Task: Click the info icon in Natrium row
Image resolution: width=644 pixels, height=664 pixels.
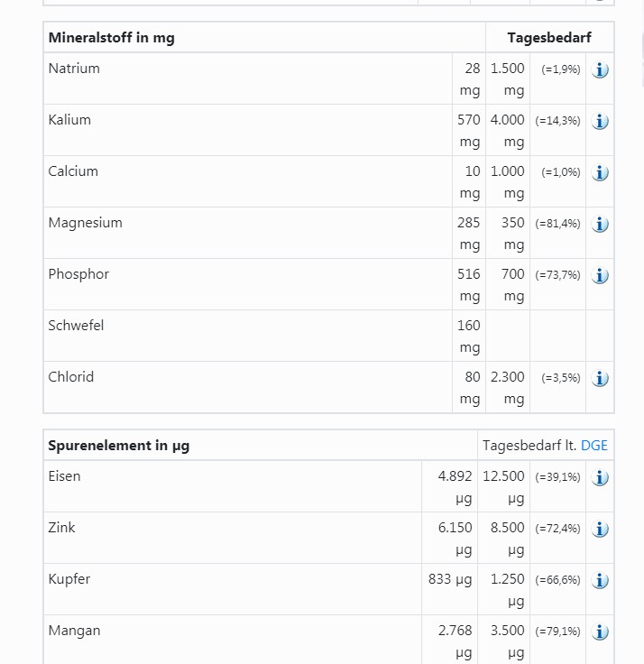Action: pos(600,69)
